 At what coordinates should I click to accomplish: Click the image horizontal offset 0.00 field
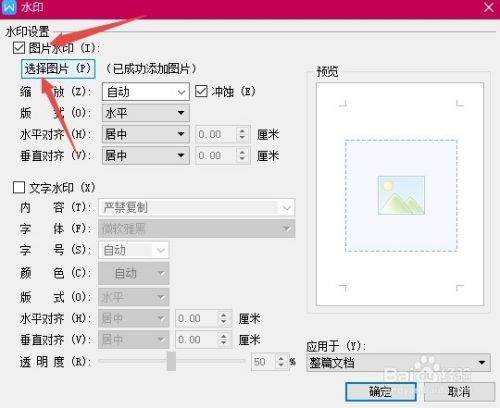pos(216,134)
